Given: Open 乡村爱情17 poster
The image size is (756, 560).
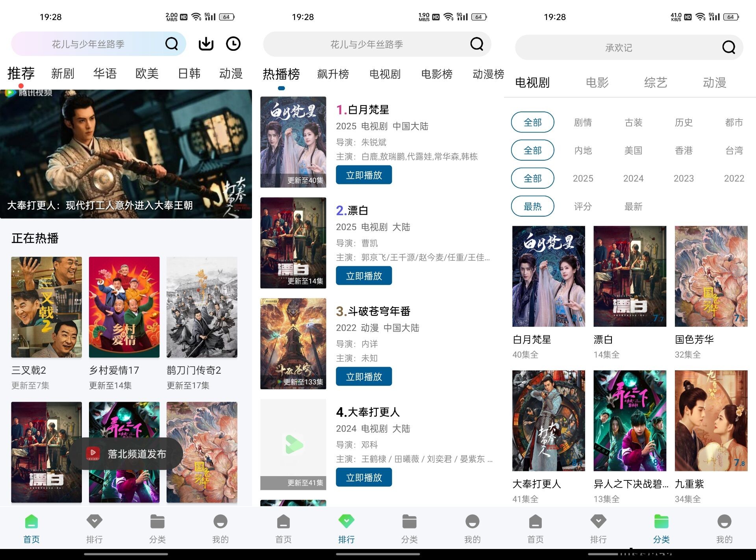Looking at the screenshot, I should pos(124,307).
